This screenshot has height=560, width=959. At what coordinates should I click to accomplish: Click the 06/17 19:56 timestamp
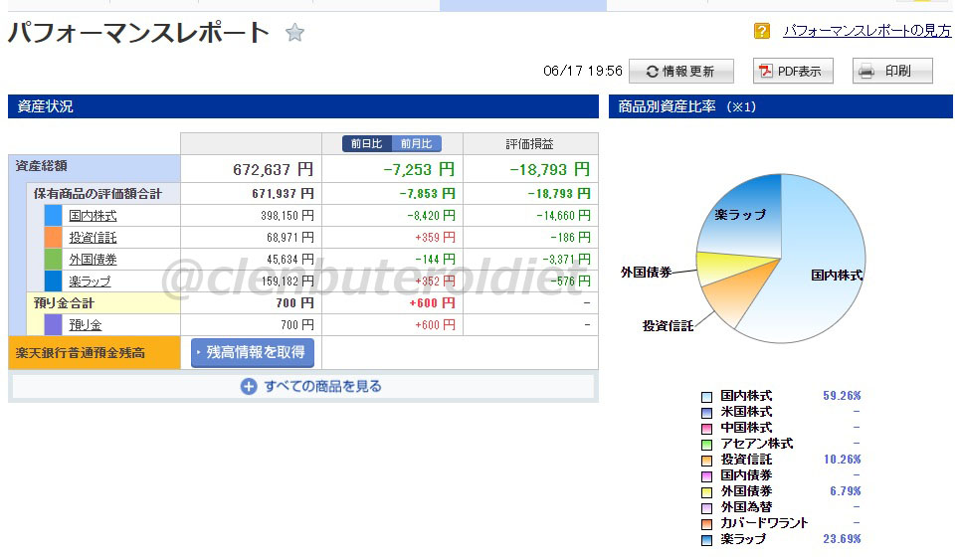pyautogui.click(x=582, y=71)
